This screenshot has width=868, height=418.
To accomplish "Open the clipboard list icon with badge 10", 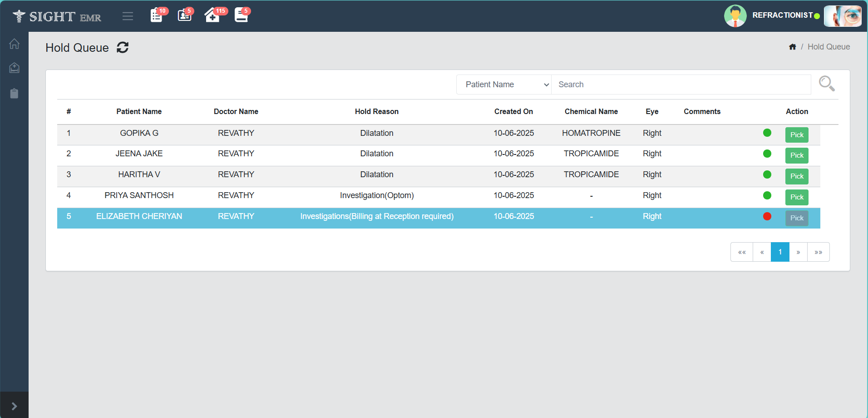I will click(x=157, y=15).
